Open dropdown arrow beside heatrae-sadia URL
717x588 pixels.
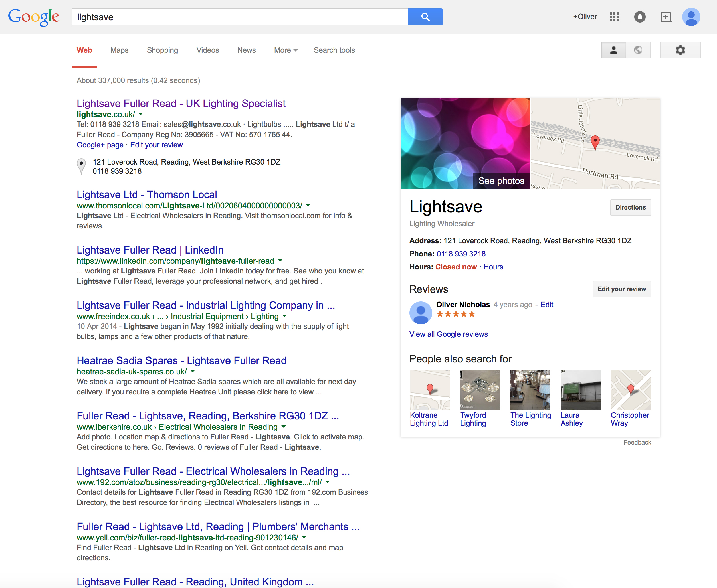click(x=193, y=371)
